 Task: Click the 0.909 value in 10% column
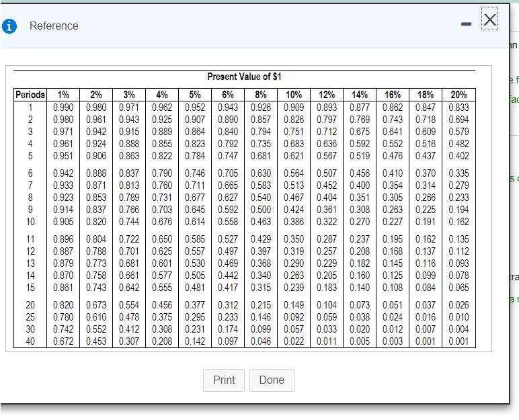[x=294, y=108]
